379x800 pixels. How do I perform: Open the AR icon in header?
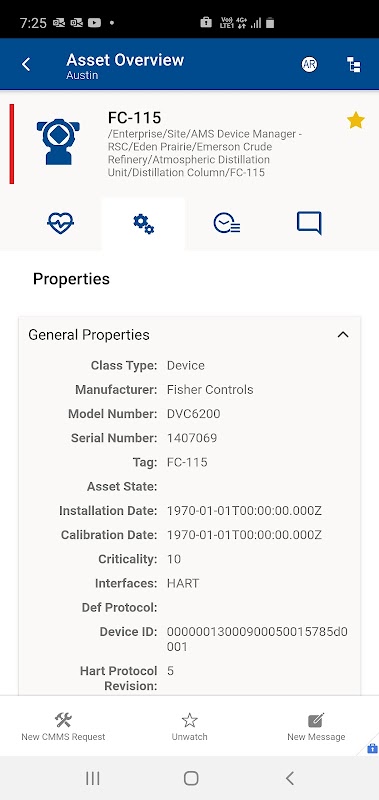[309, 64]
